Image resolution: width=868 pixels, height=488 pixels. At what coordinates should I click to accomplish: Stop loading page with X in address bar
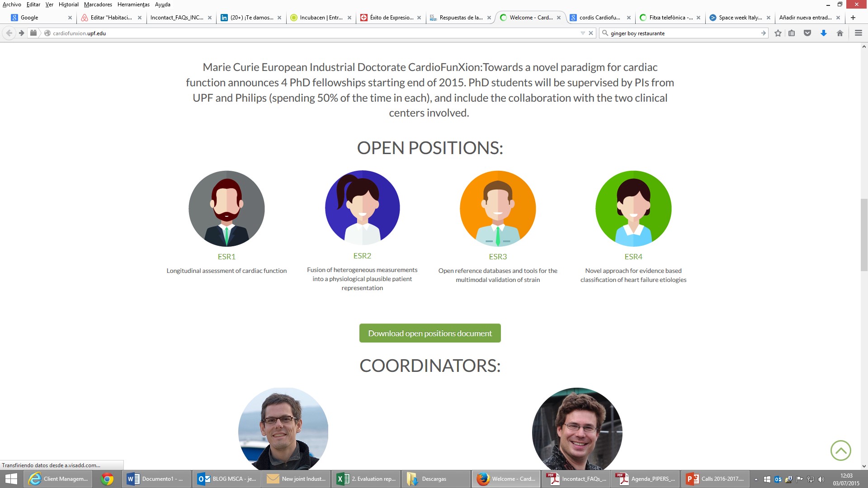click(591, 33)
